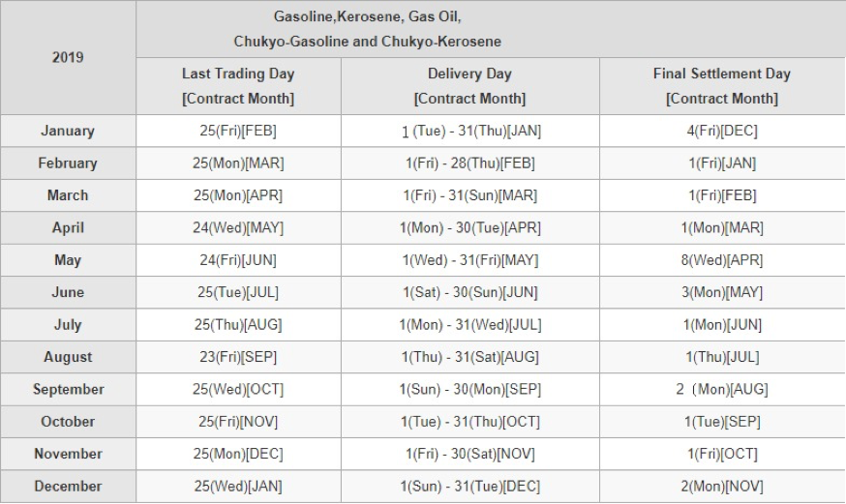Click the April row label
The height and width of the screenshot is (504, 846).
68,228
